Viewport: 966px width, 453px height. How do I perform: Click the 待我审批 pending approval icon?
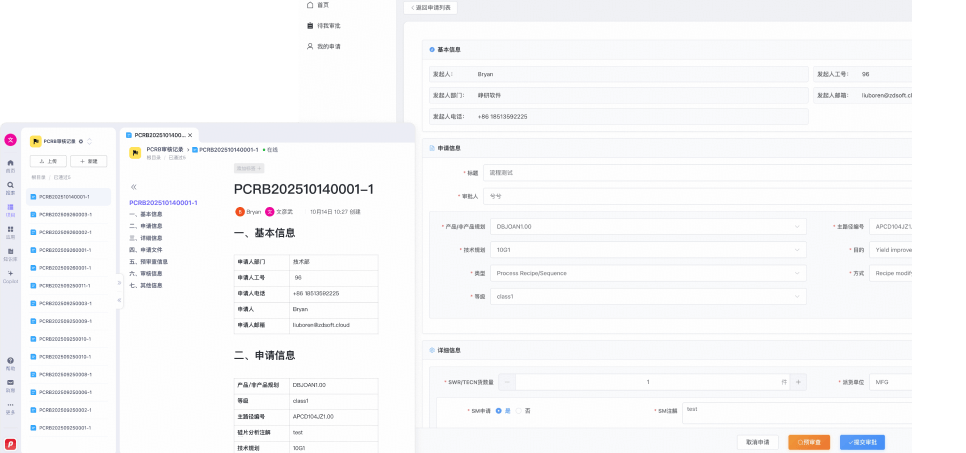[310, 25]
